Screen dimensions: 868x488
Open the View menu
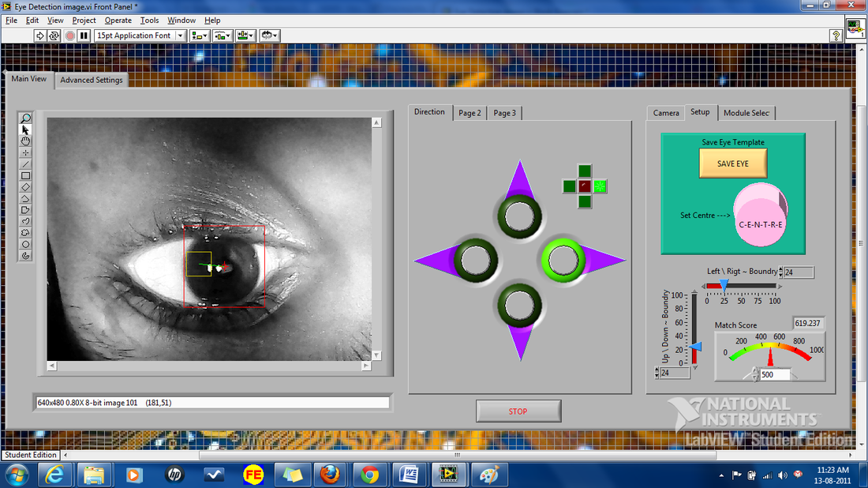(54, 21)
